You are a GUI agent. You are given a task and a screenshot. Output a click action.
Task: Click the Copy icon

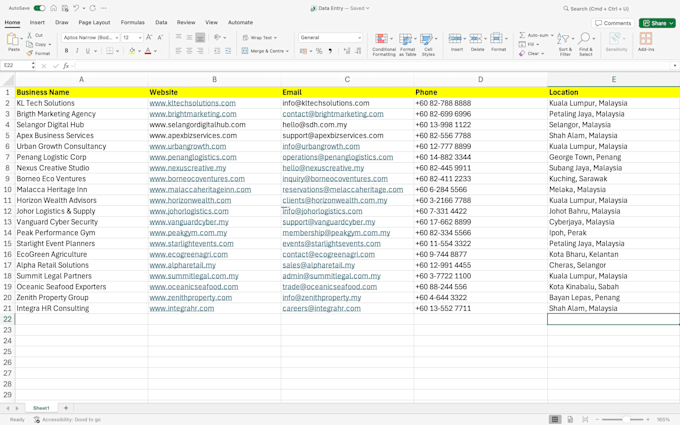(x=29, y=44)
